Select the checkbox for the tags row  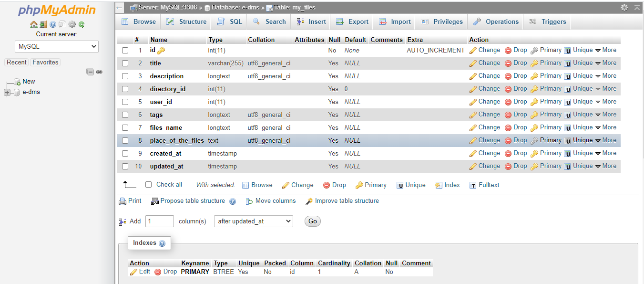(125, 115)
